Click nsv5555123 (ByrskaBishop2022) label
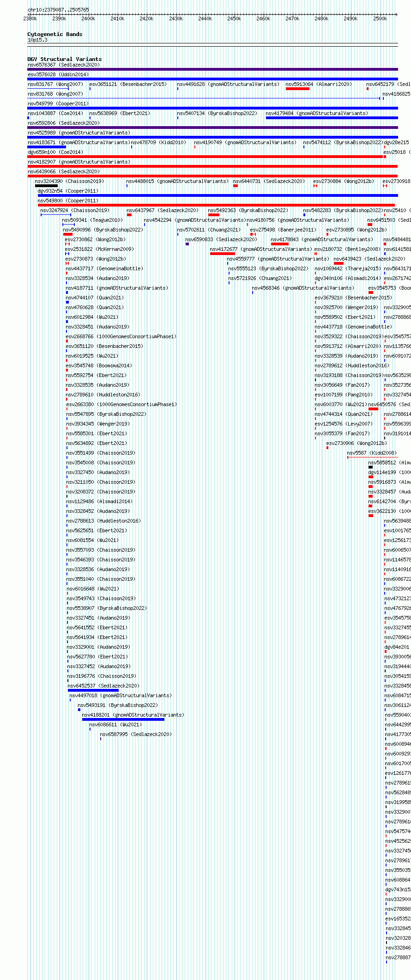Viewport: 411px width, 980px height. coord(269,268)
